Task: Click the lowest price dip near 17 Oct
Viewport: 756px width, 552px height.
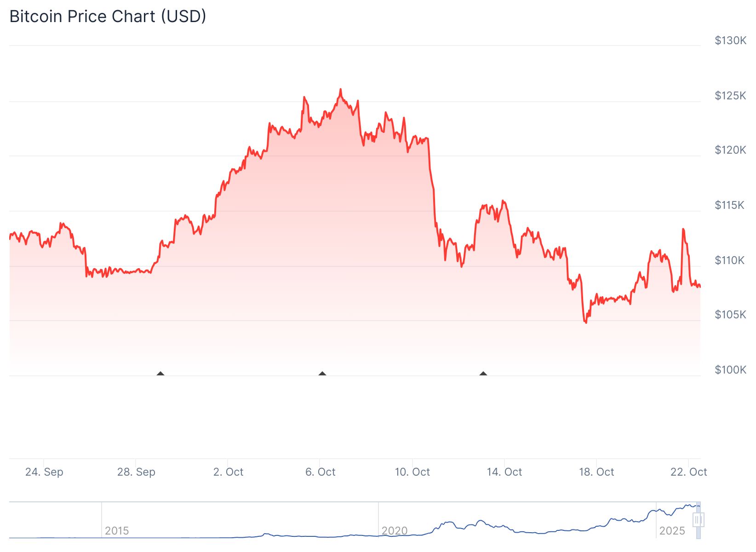Action: pyautogui.click(x=586, y=322)
